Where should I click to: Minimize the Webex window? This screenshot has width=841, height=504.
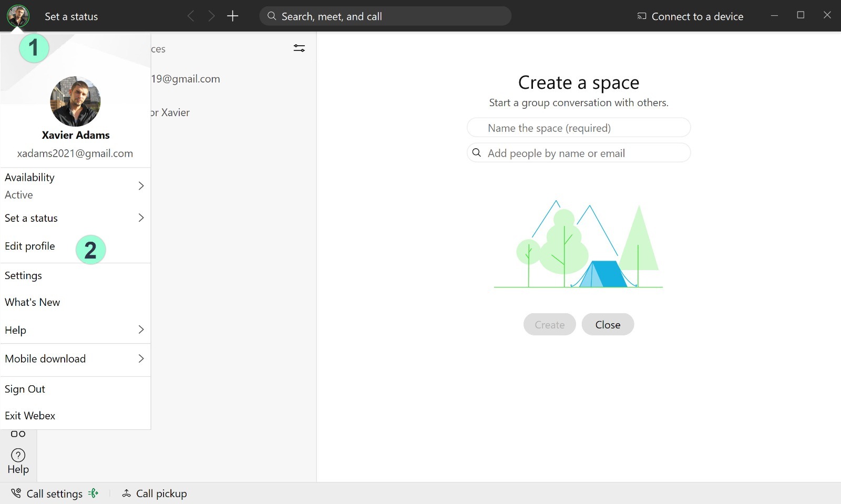coord(774,15)
